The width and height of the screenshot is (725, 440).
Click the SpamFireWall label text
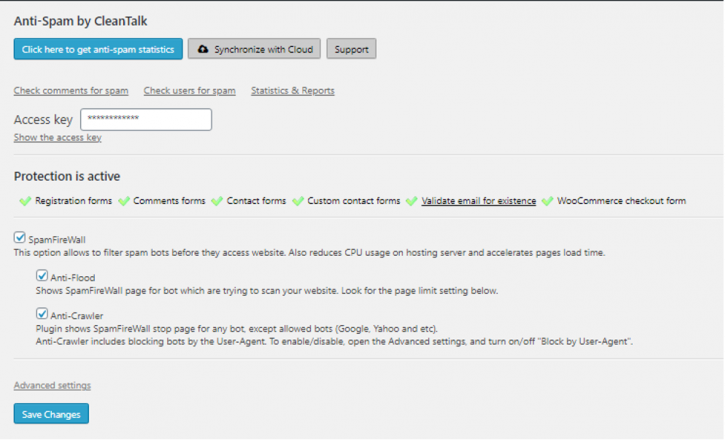click(x=57, y=240)
